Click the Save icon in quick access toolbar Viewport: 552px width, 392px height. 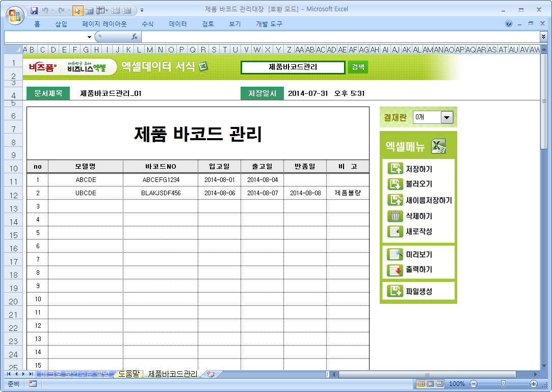point(34,10)
